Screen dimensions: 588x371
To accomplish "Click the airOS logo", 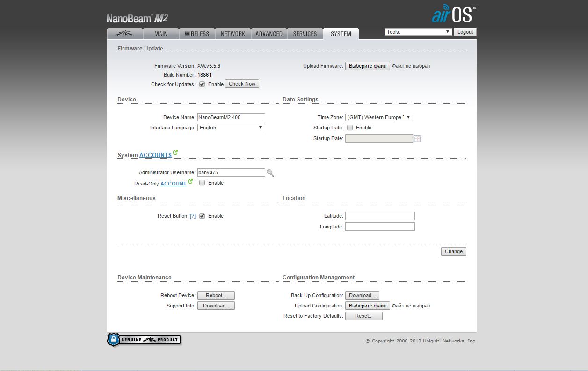I will (x=451, y=14).
